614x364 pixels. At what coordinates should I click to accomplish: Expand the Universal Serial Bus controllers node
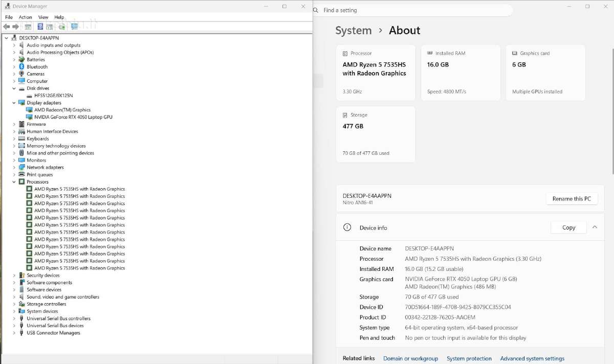(14, 318)
